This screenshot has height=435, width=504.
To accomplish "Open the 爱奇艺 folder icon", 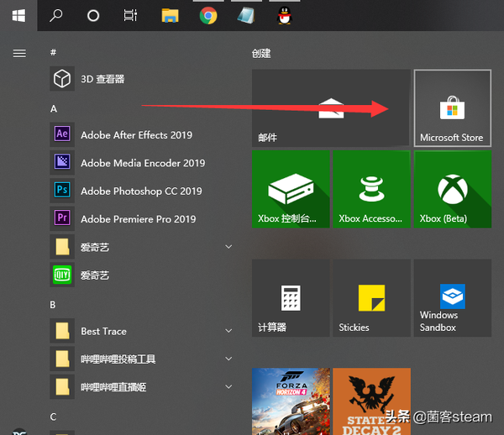I will click(x=62, y=247).
